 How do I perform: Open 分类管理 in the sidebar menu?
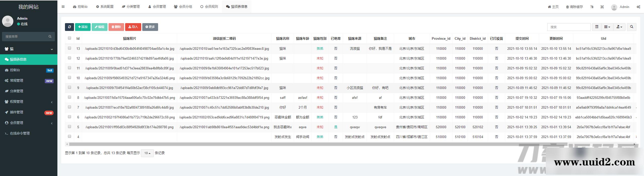(17, 91)
